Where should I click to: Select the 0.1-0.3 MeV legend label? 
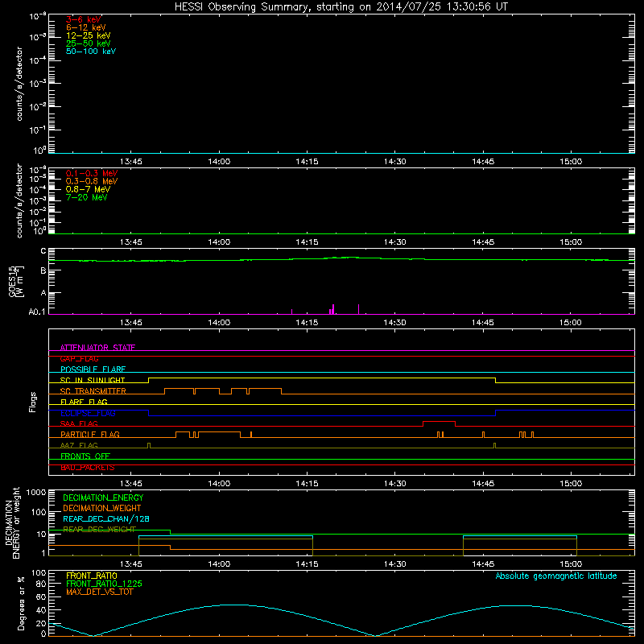[92, 173]
